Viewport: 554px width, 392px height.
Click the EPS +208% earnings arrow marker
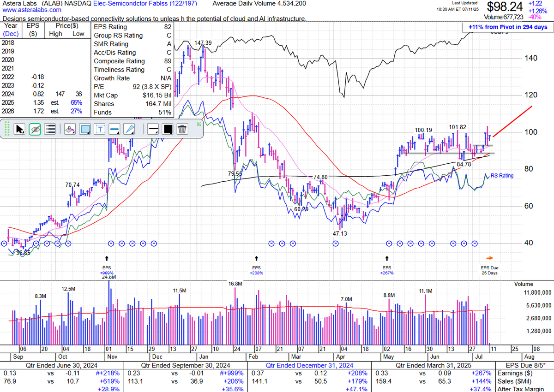tap(256, 259)
